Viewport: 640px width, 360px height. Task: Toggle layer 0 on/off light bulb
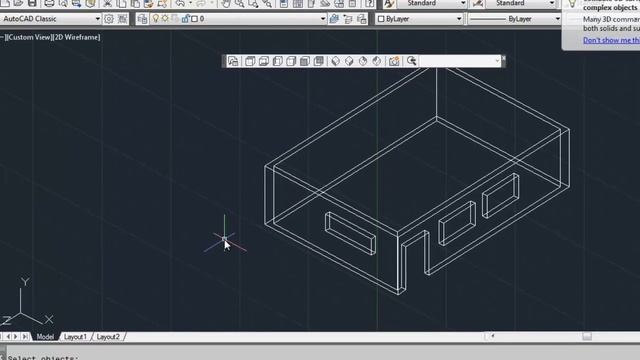click(156, 19)
